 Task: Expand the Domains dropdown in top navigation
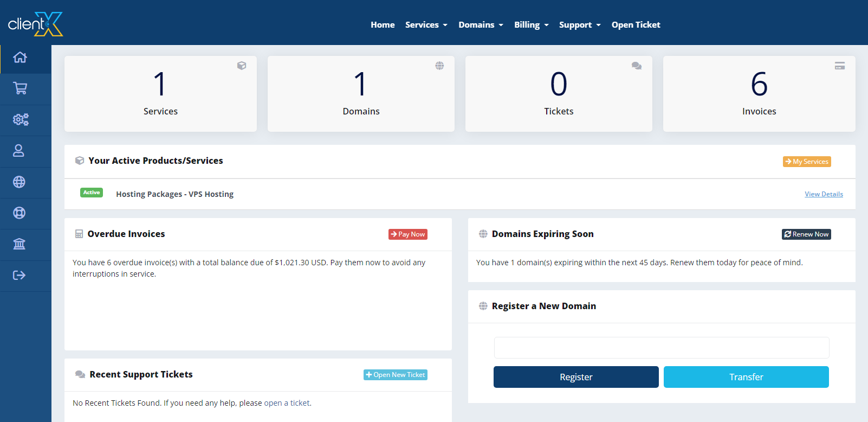tap(481, 25)
